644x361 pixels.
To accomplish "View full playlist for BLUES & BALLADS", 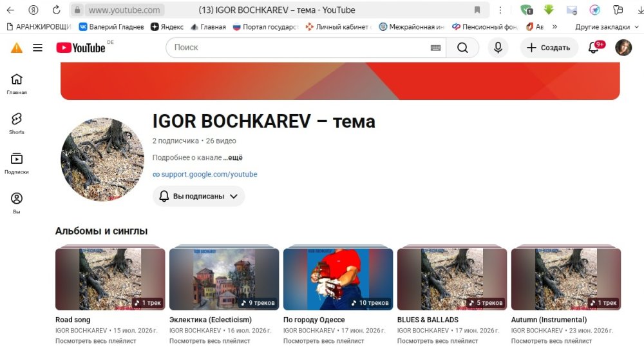I will point(437,341).
